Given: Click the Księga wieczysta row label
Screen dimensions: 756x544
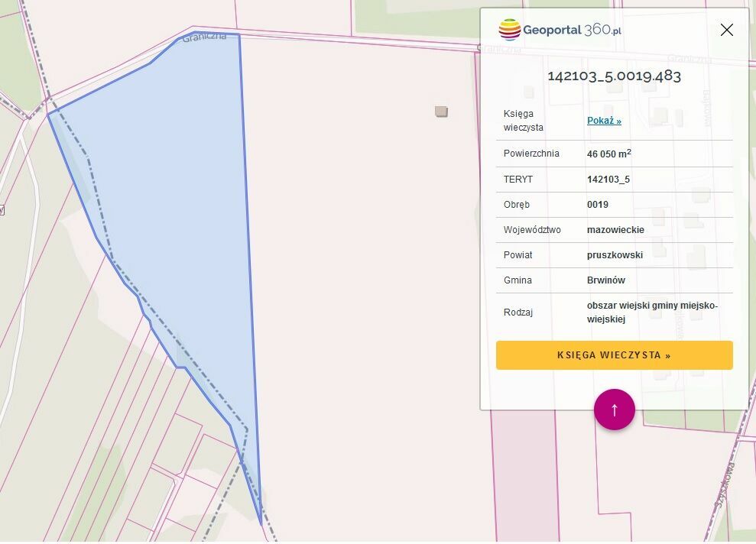Looking at the screenshot, I should pyautogui.click(x=524, y=121).
